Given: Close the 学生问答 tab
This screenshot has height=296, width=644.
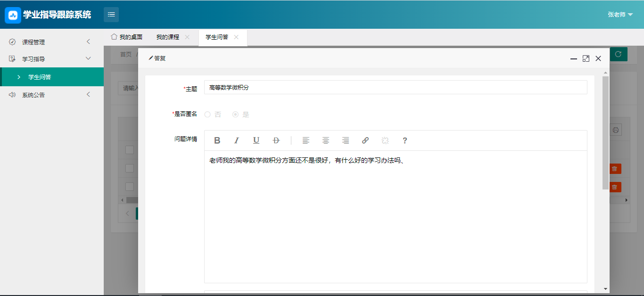Looking at the screenshot, I should pyautogui.click(x=236, y=37).
